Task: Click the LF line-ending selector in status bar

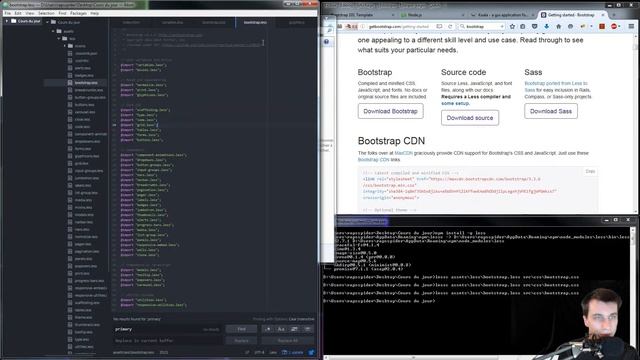Action: coord(247,352)
